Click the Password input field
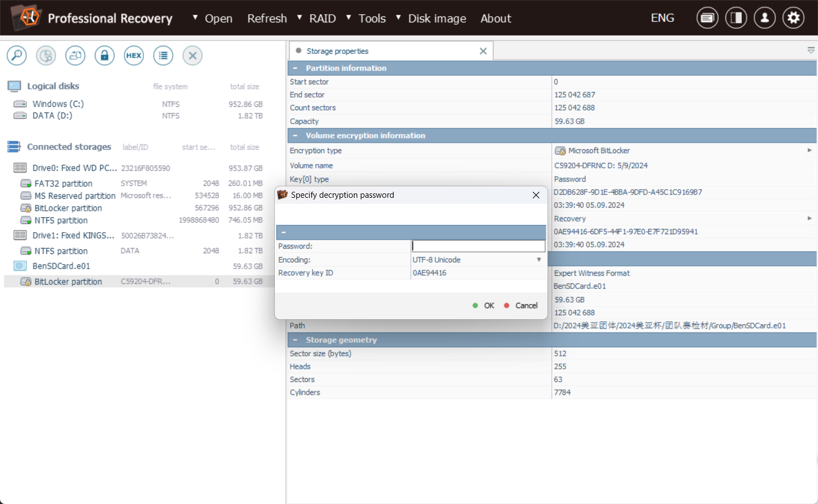The image size is (818, 504). coord(478,246)
